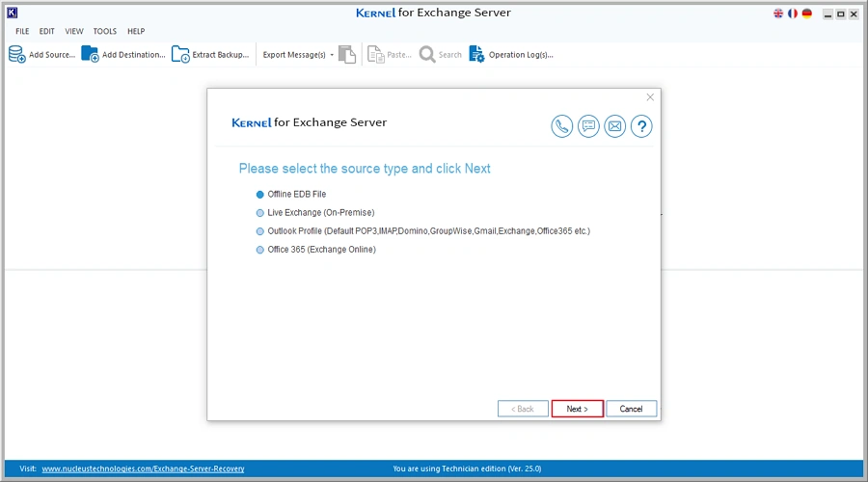Click the Next button

577,409
